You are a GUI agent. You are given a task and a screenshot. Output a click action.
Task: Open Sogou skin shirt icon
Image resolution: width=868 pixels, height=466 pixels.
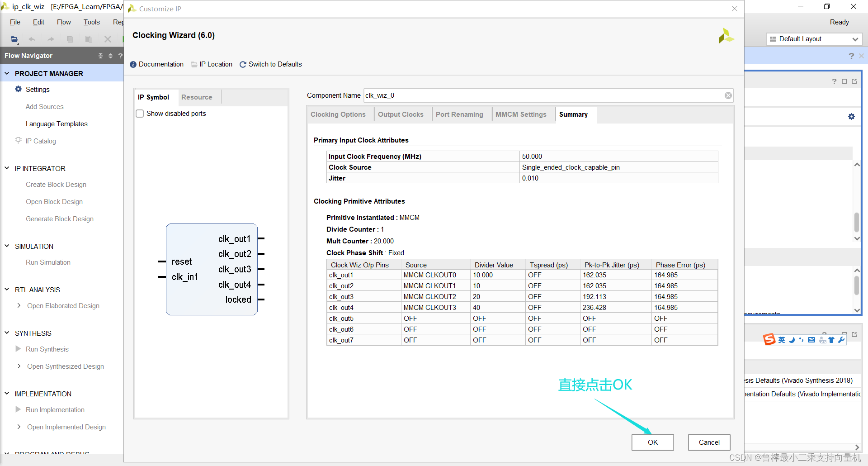831,340
